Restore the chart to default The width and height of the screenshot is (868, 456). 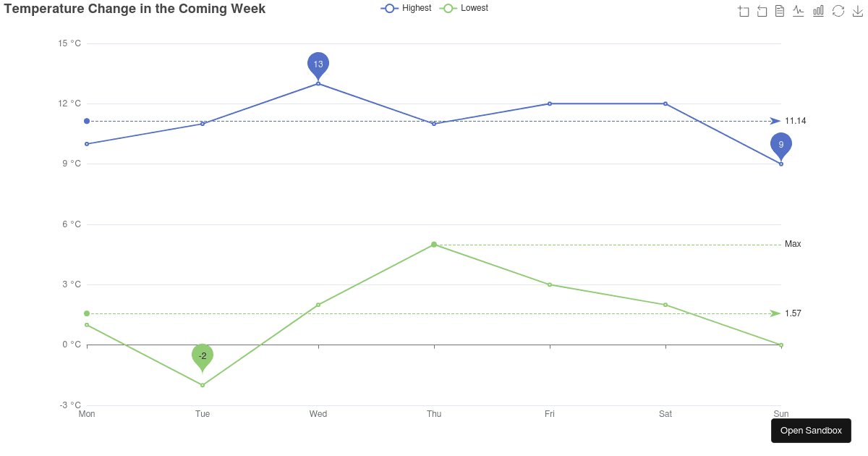(838, 11)
